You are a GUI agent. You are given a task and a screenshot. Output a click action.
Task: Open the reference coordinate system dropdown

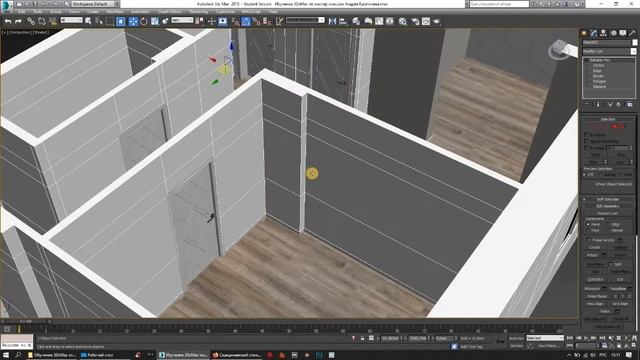click(182, 20)
